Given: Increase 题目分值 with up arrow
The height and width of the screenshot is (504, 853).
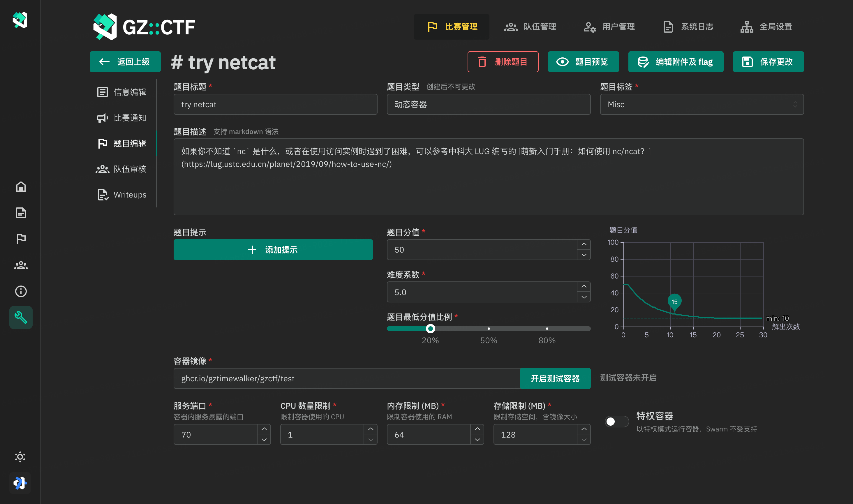Looking at the screenshot, I should 584,244.
